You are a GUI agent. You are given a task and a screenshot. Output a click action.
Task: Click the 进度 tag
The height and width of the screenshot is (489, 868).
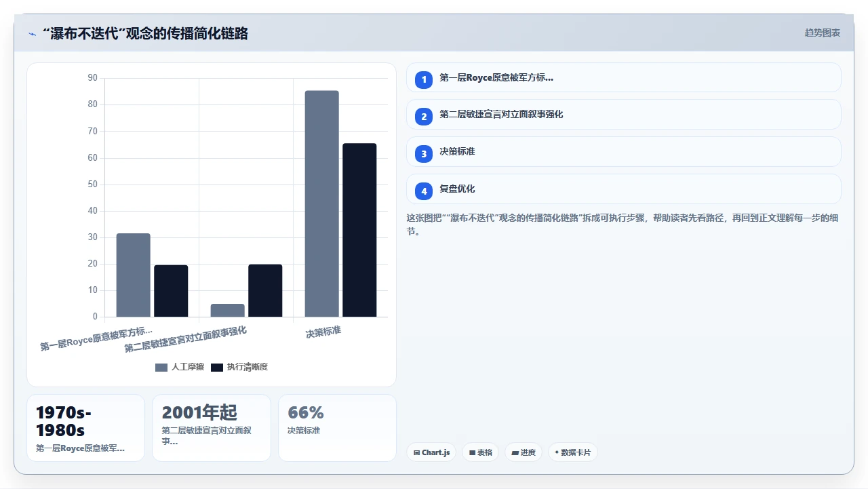[x=524, y=452]
